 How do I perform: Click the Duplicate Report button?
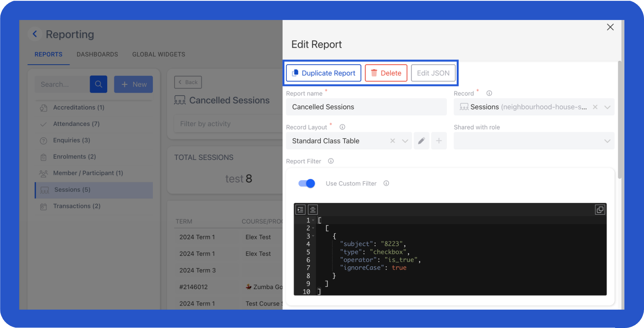[x=324, y=73]
